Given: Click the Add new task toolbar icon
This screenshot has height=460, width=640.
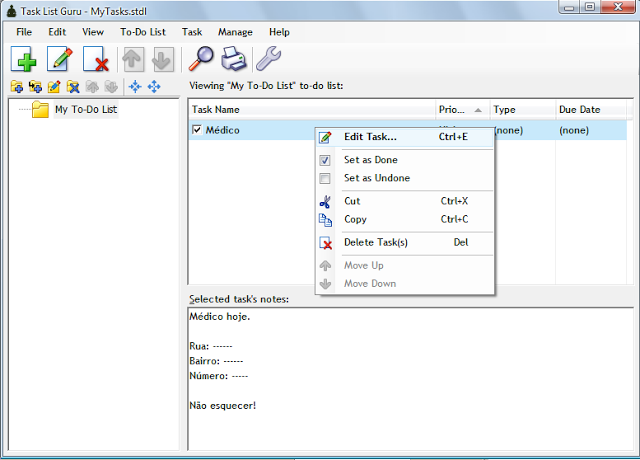Looking at the screenshot, I should 24,59.
